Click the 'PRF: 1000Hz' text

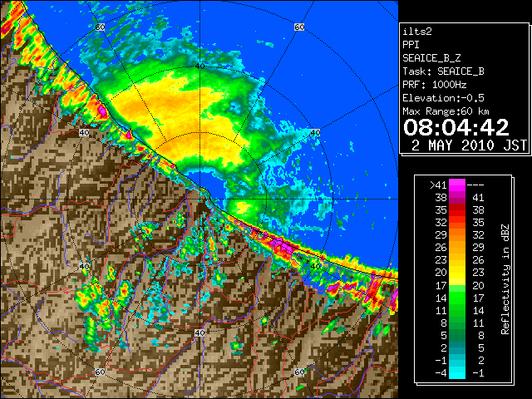coord(435,85)
